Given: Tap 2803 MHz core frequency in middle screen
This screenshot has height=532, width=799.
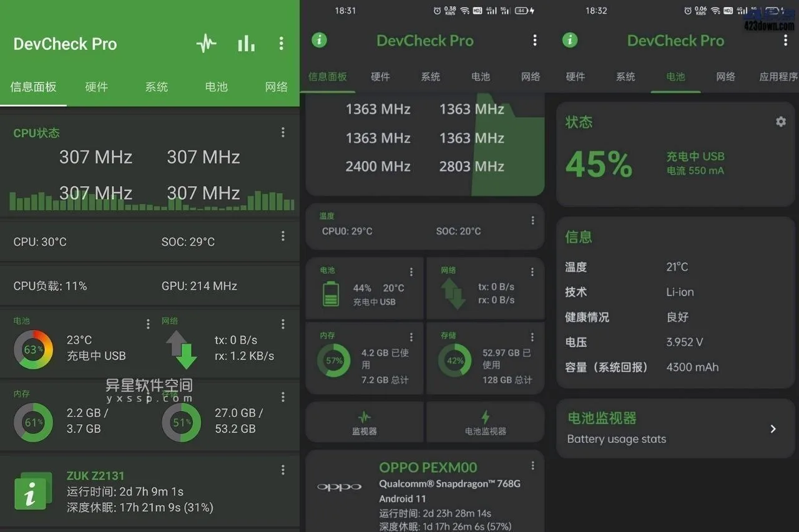Looking at the screenshot, I should [472, 167].
